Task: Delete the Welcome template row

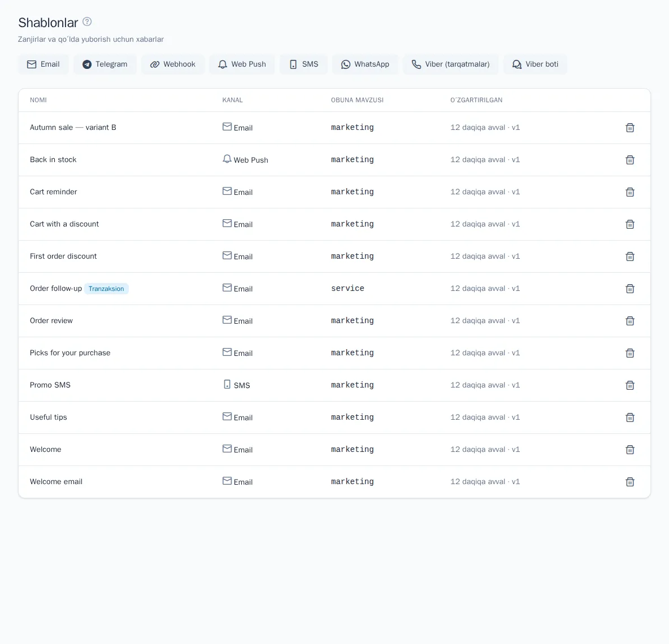Action: click(630, 450)
